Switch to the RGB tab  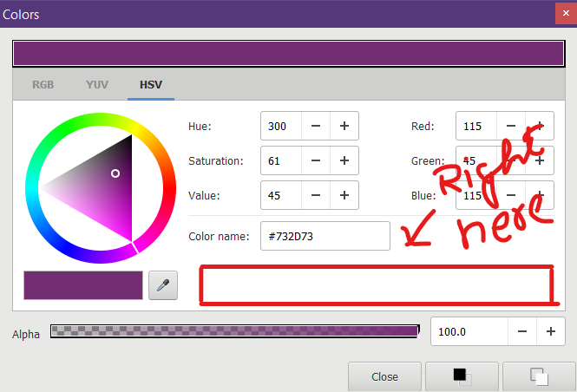pos(43,85)
